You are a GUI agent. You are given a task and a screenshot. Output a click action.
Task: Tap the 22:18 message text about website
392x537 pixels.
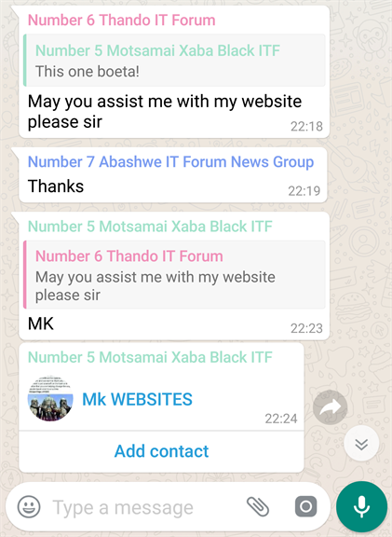pyautogui.click(x=165, y=111)
